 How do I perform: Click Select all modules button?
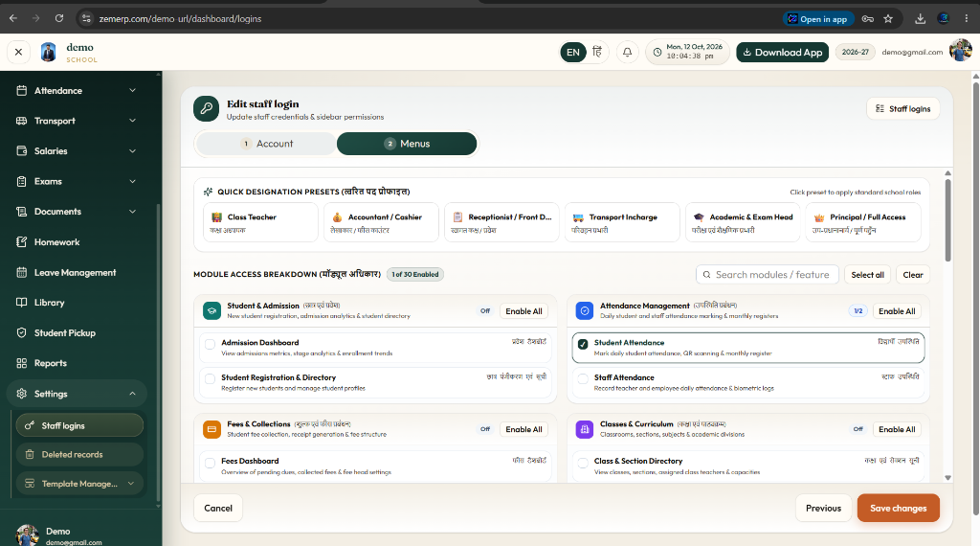(867, 275)
